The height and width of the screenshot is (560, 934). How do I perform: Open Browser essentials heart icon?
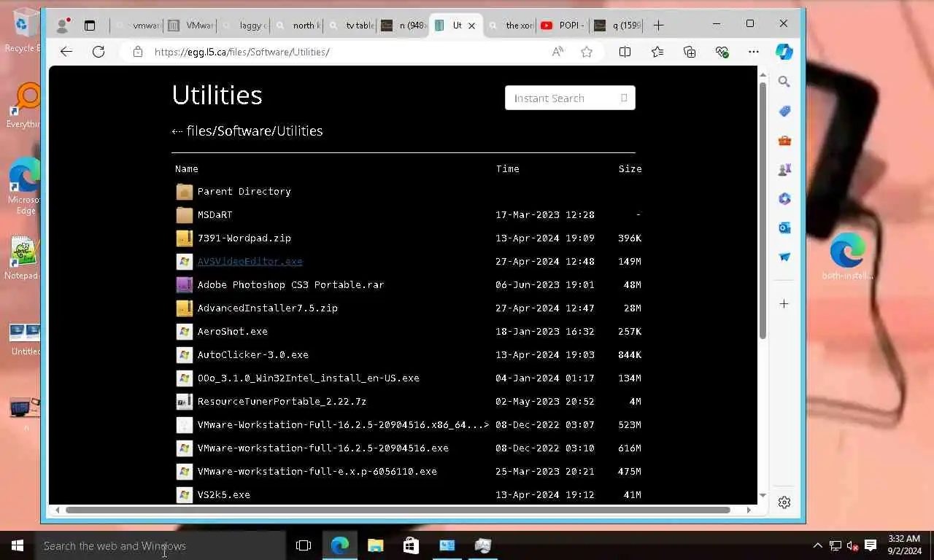coord(722,52)
